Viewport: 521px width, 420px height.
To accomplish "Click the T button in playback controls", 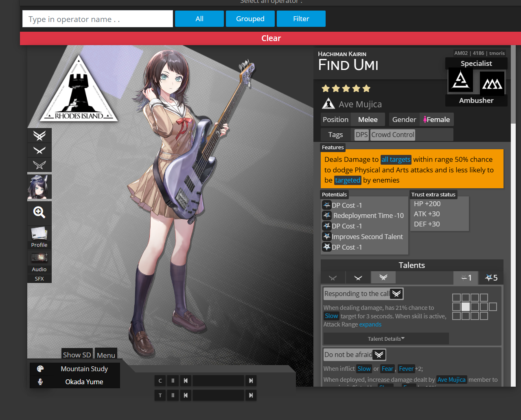I will pyautogui.click(x=160, y=395).
